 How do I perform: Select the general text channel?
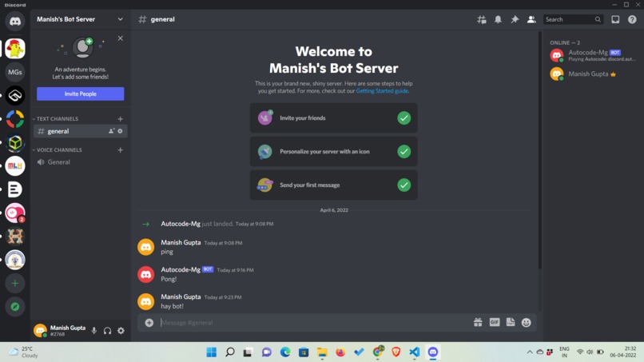81,131
